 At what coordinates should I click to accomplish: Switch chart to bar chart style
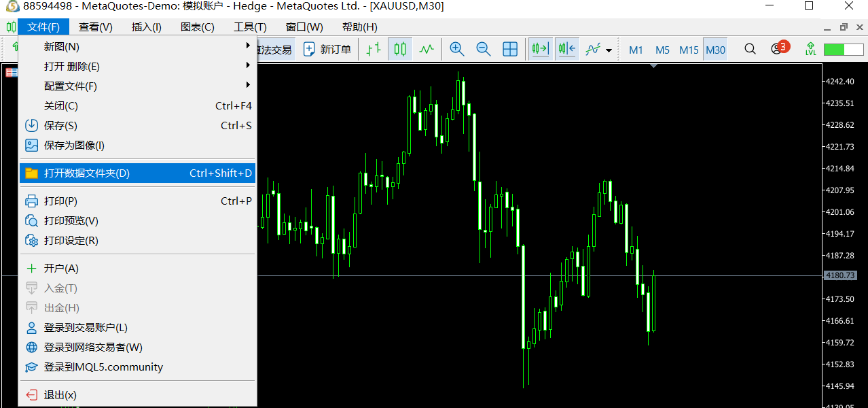374,50
